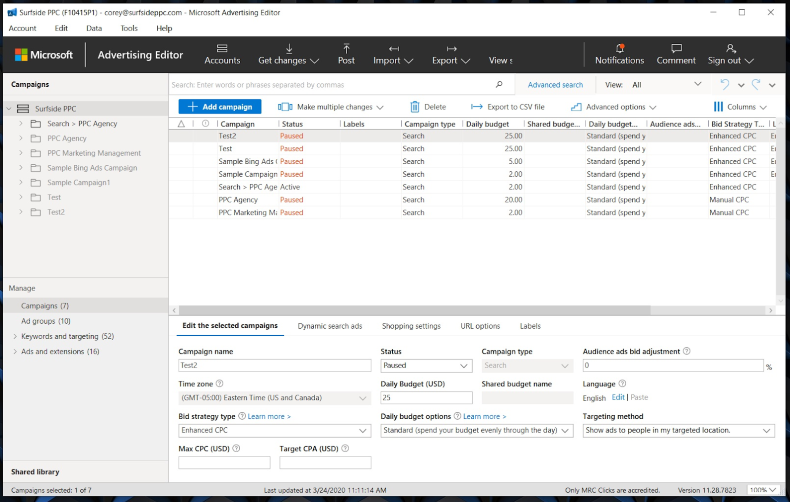Open the Import menu
790x502 pixels.
[x=393, y=54]
